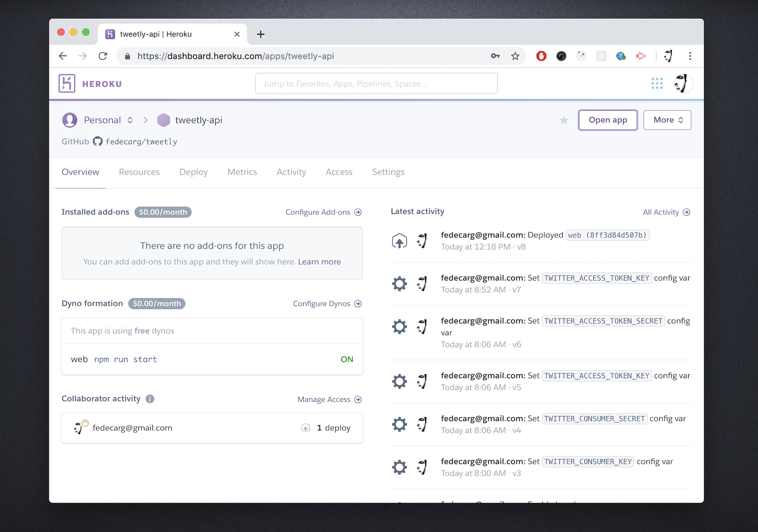Switch to the Overview tab
The width and height of the screenshot is (758, 532).
coord(80,172)
